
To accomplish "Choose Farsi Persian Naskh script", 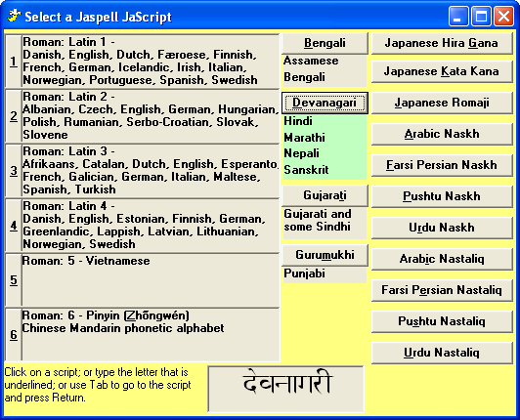I will 442,165.
